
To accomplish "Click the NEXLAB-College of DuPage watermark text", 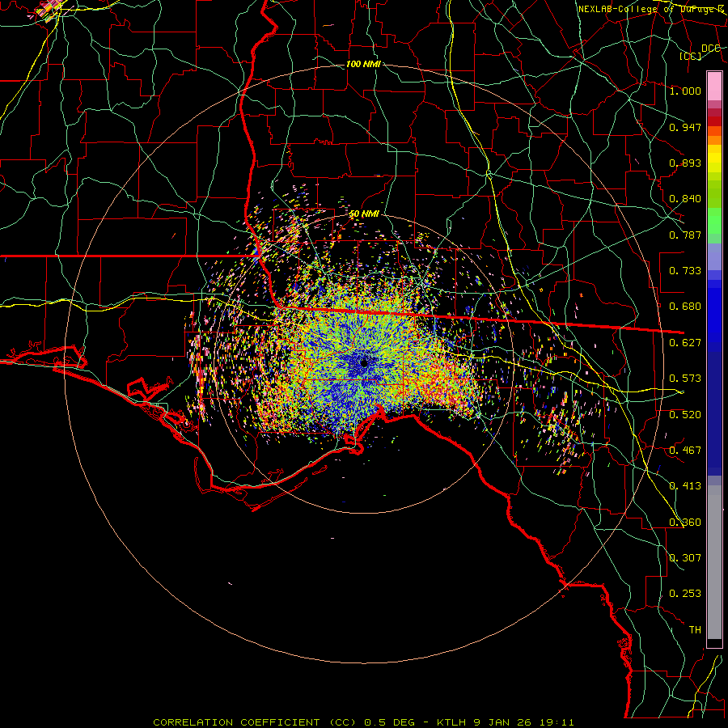I will (650, 9).
